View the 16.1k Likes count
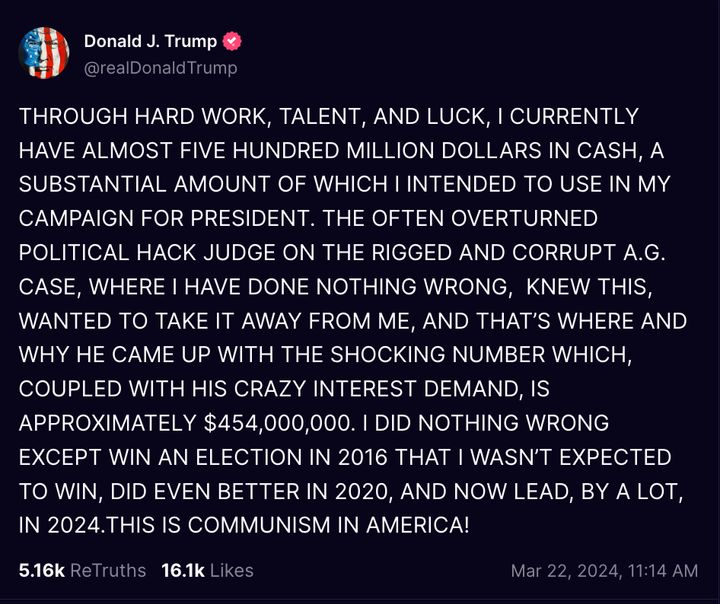The image size is (720, 604). pyautogui.click(x=182, y=570)
